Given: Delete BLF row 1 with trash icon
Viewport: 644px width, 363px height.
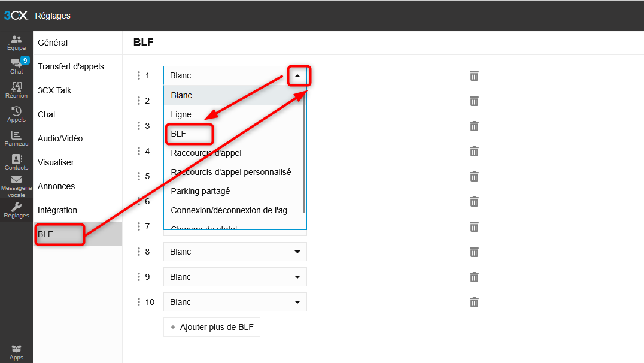Looking at the screenshot, I should 474,75.
